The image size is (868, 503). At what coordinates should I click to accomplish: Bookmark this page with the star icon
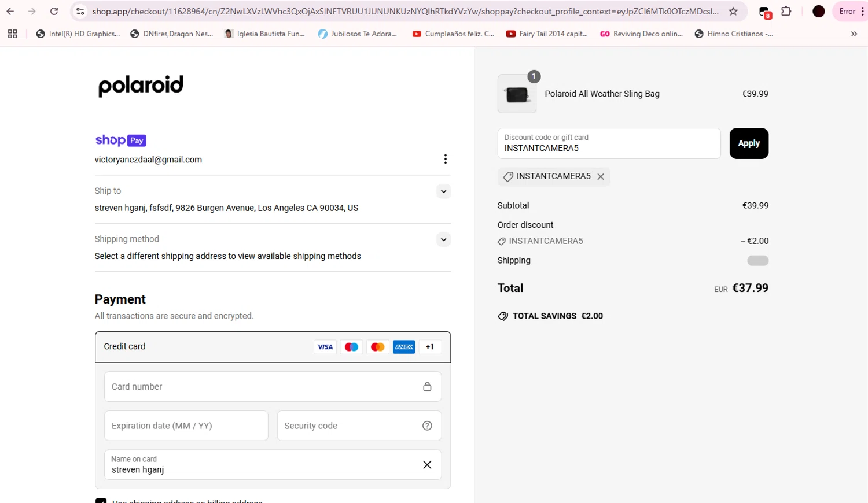(733, 11)
